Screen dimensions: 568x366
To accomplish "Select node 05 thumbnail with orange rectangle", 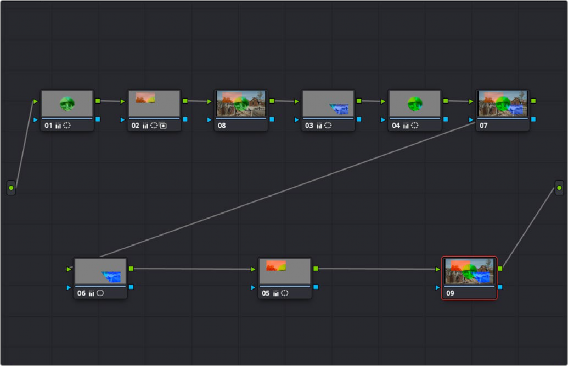I will [285, 271].
